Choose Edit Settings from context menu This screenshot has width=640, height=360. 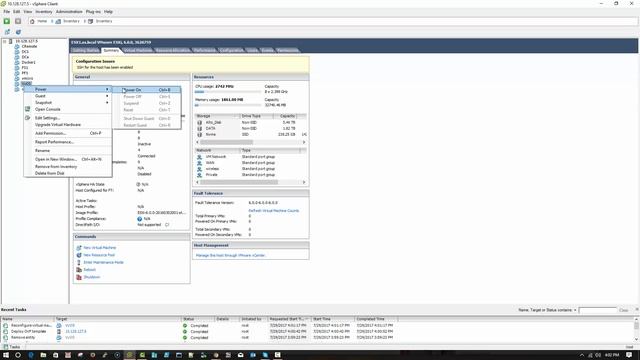tap(47, 118)
